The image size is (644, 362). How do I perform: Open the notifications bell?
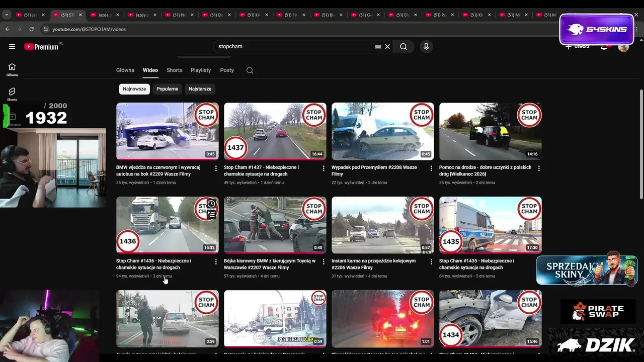click(x=604, y=47)
